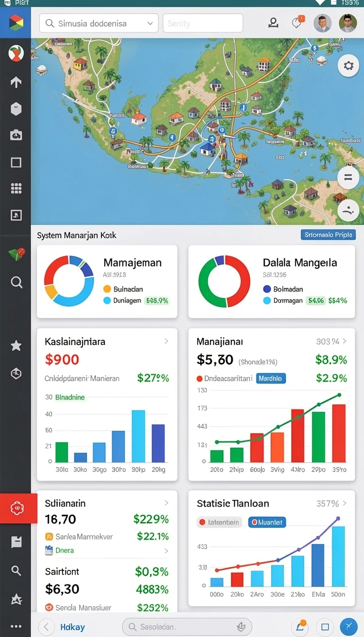Open the star favorites icon in sidebar
Viewport: 364px width, 637px height.
16,346
